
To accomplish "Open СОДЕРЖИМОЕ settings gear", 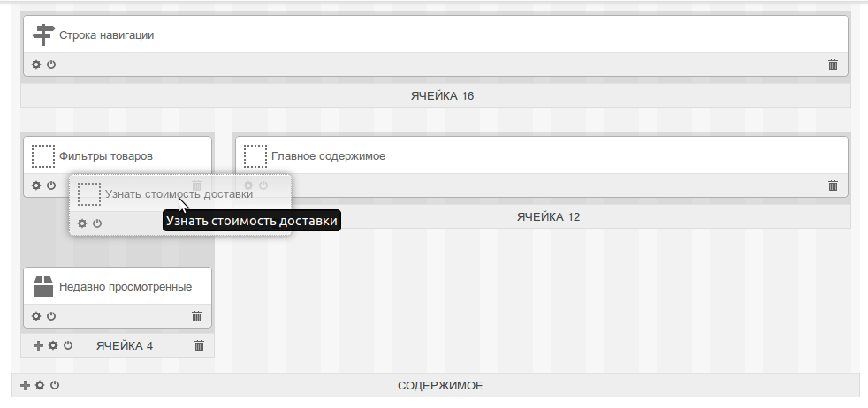I will (x=40, y=385).
